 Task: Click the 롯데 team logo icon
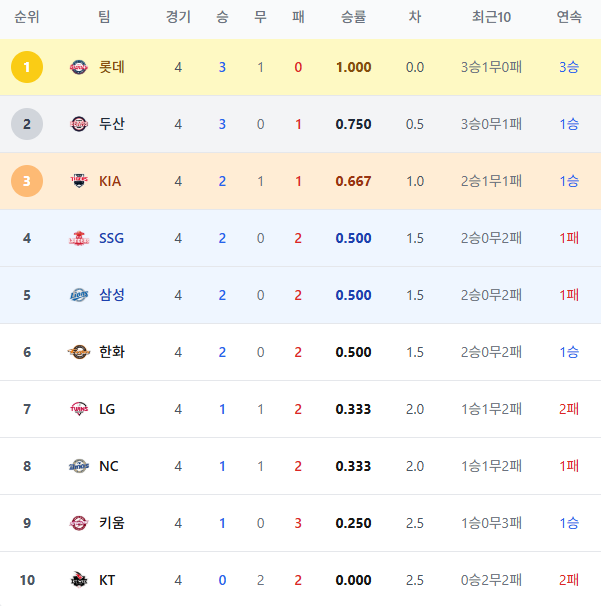79,67
